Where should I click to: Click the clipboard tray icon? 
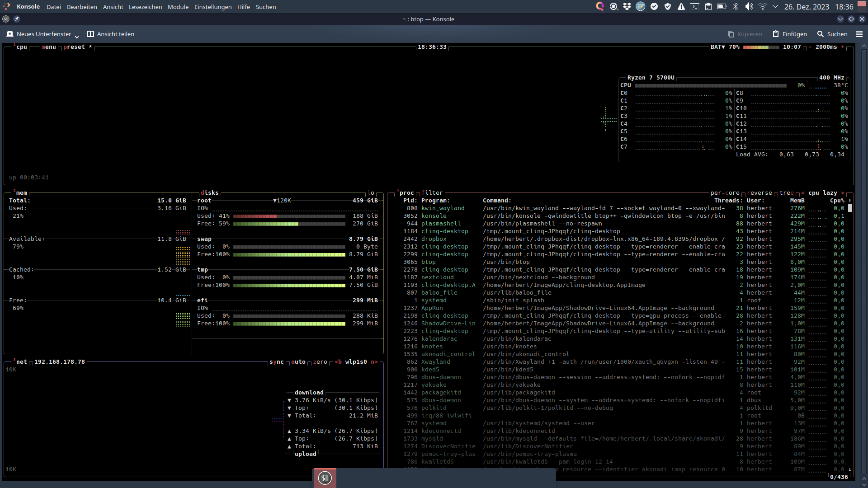pos(708,6)
